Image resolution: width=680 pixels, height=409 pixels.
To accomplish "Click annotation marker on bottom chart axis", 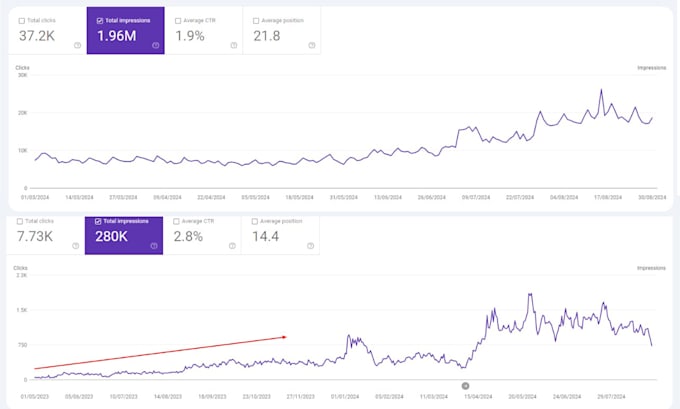I will 465,386.
